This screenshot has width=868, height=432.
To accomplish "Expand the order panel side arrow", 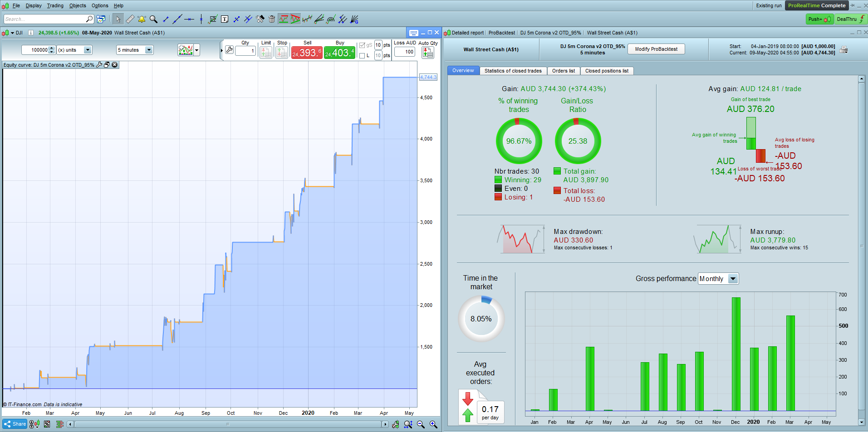I will pos(221,50).
